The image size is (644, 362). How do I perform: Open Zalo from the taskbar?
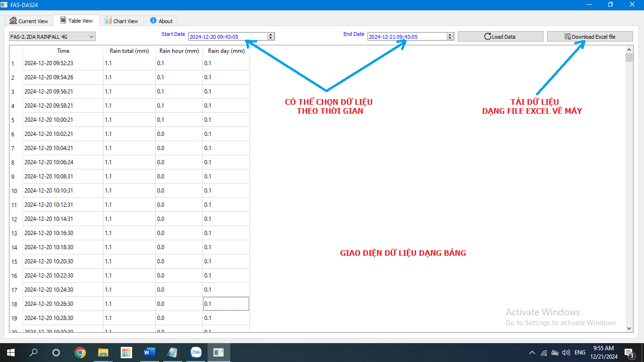195,353
